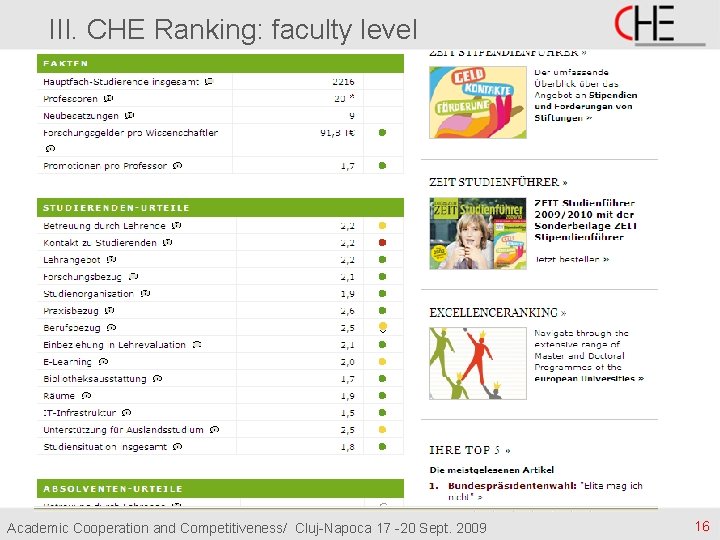This screenshot has width=720, height=540.
Task: Click info icon beside Professoren
Action: coord(108,98)
